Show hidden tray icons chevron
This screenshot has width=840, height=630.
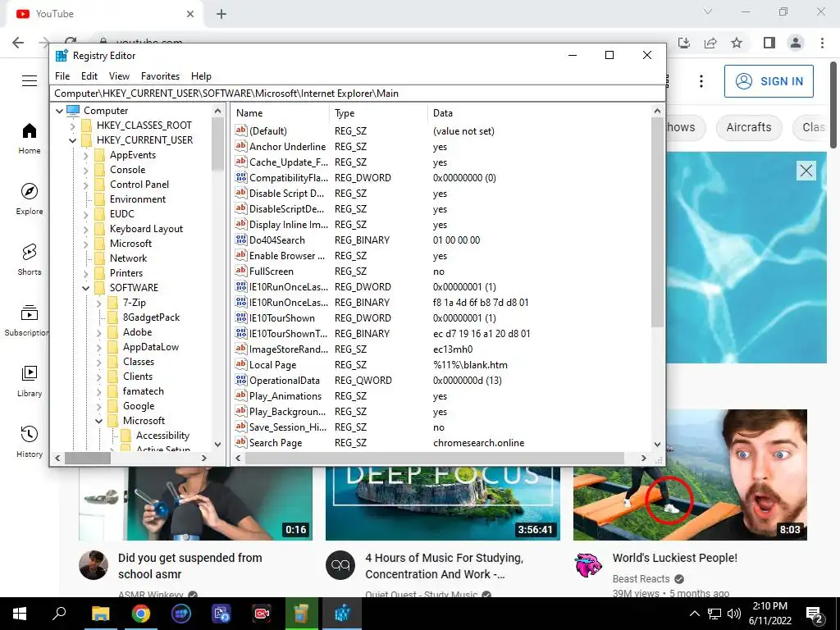694,614
